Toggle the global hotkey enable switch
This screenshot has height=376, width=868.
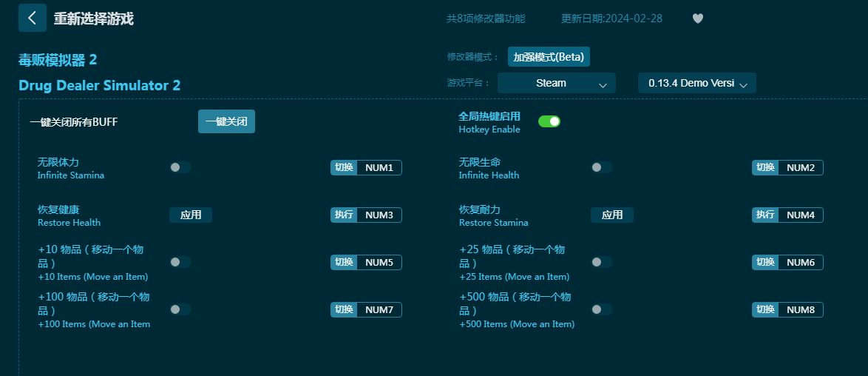pyautogui.click(x=549, y=121)
